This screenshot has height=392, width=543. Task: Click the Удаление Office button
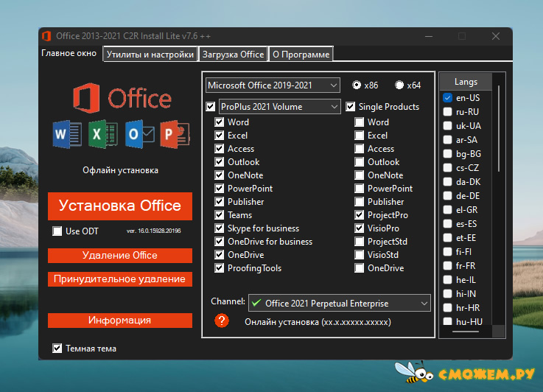pos(120,256)
